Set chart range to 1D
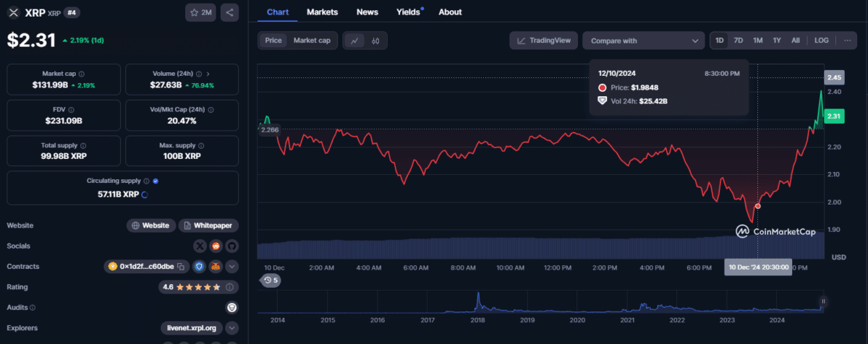 pos(720,40)
